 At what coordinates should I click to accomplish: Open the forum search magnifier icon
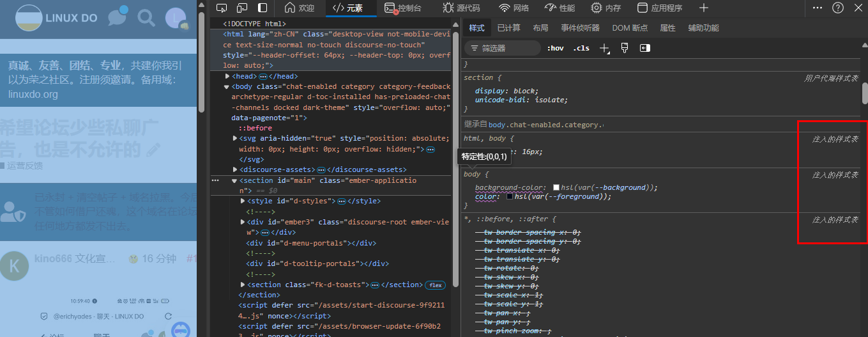coord(146,18)
